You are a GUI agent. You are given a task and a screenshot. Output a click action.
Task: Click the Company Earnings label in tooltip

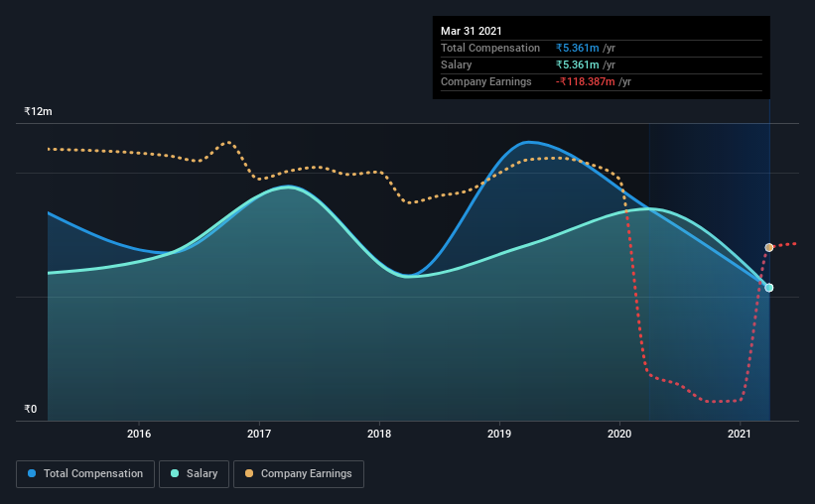(486, 81)
